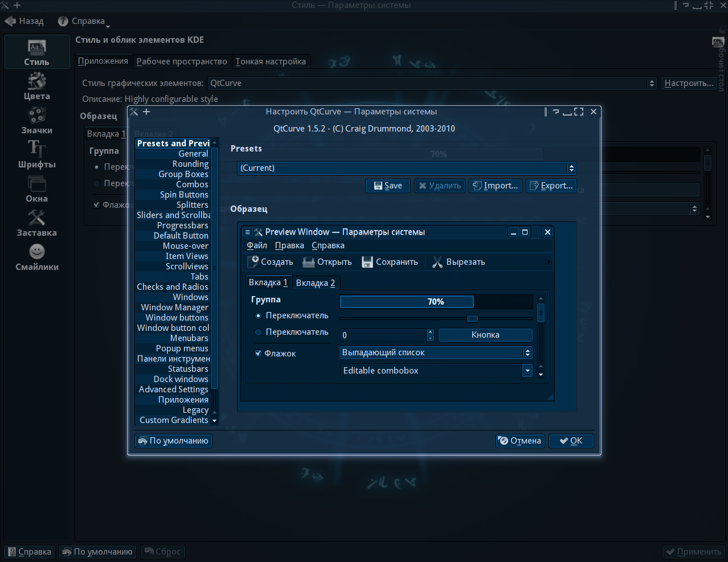The image size is (728, 562).
Task: Toggle background Флажок checkbox in main window
Action: [96, 204]
